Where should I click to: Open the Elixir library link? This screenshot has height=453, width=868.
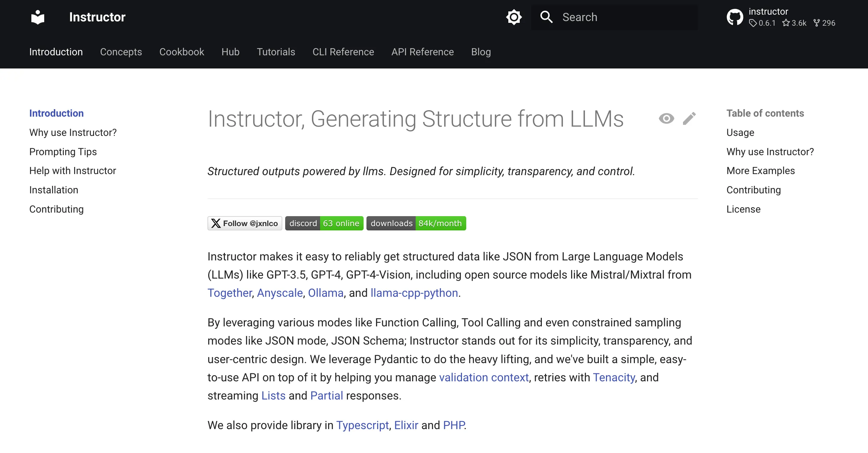click(406, 425)
